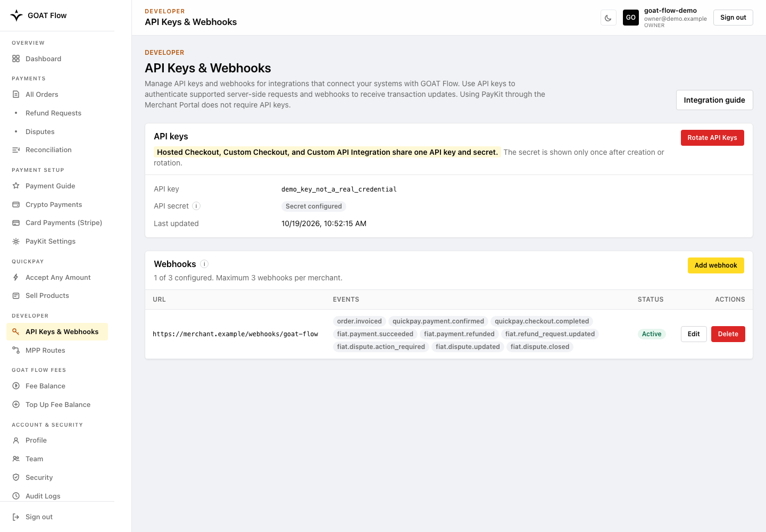Click the Profile person icon

[16, 440]
